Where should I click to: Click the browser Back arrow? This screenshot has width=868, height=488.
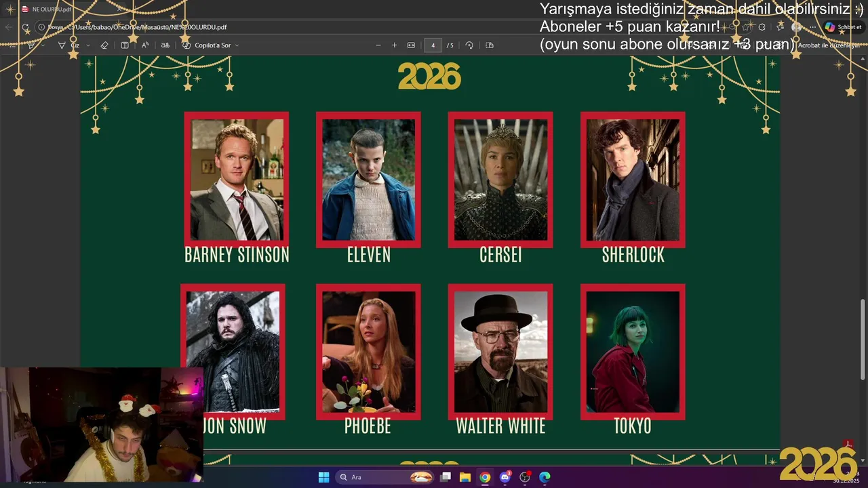[x=8, y=27]
